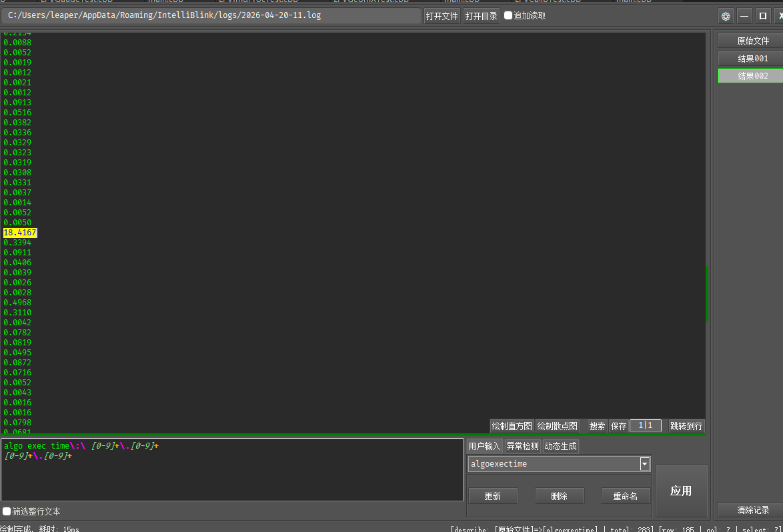Click the log file path field
783x532 pixels.
point(211,15)
